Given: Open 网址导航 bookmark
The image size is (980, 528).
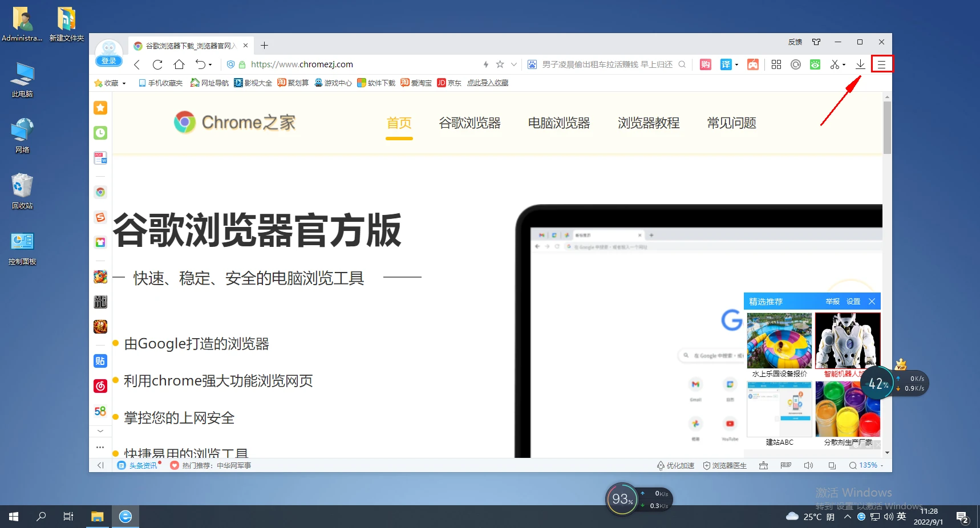Looking at the screenshot, I should tap(209, 83).
